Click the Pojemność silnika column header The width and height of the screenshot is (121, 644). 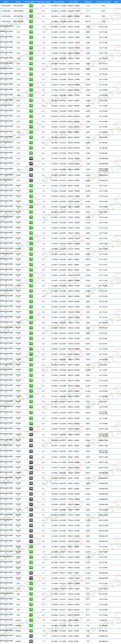(43, 2)
